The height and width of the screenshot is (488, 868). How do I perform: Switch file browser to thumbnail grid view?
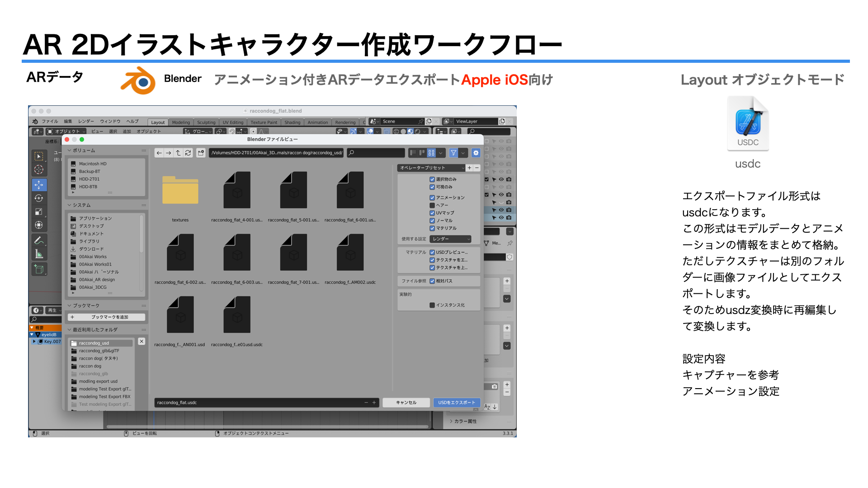pos(431,153)
